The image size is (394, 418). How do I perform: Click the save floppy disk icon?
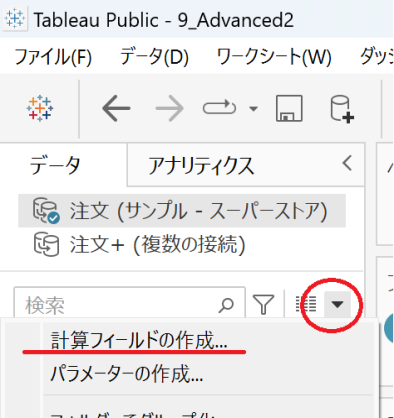tap(289, 108)
